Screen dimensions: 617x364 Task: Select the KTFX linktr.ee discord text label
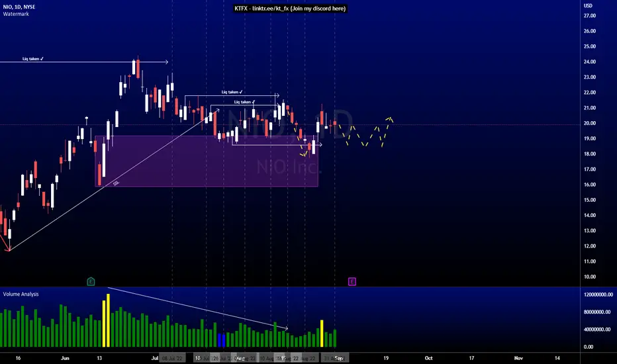pyautogui.click(x=290, y=8)
